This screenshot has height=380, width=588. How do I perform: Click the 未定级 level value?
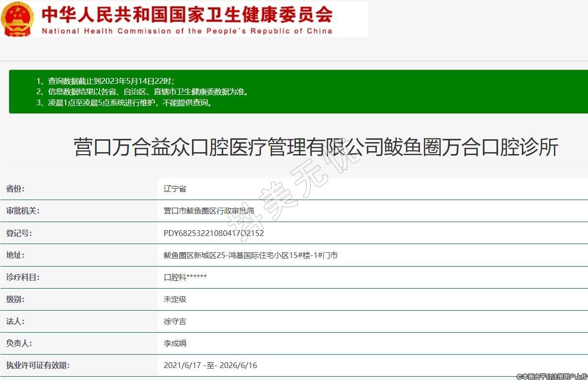tap(175, 299)
